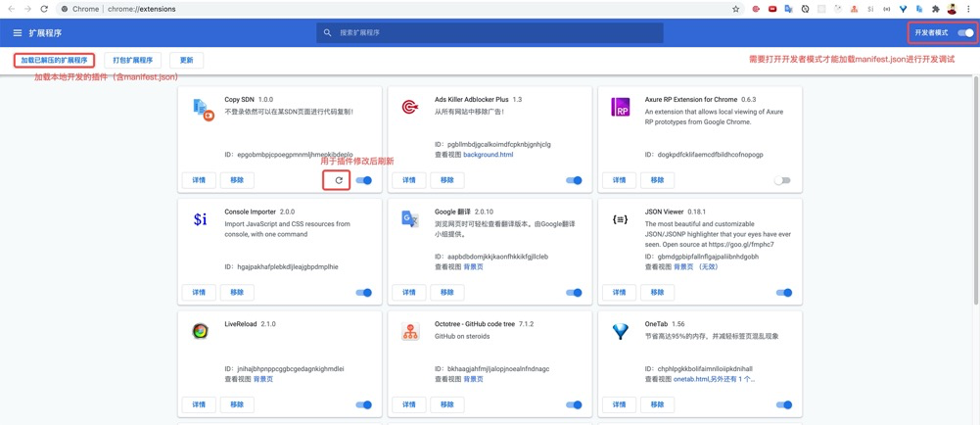Click the 扩展程序 page title
The image size is (980, 425).
tap(45, 32)
